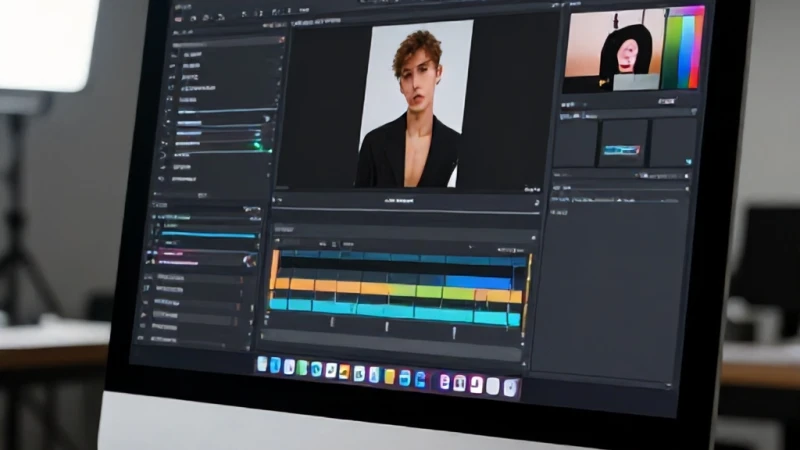The image size is (800, 450).
Task: Select the cyan audio track at the timeline's bottom
Action: (x=393, y=312)
